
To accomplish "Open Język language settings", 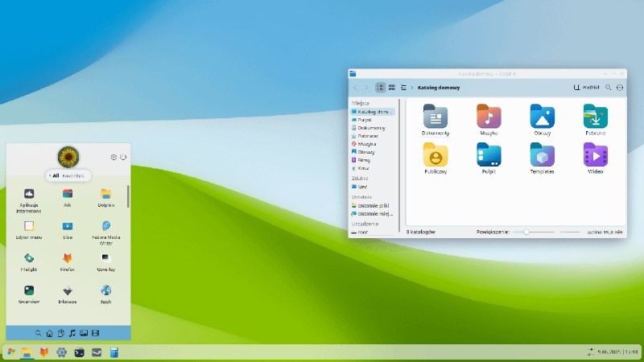I will tap(106, 294).
